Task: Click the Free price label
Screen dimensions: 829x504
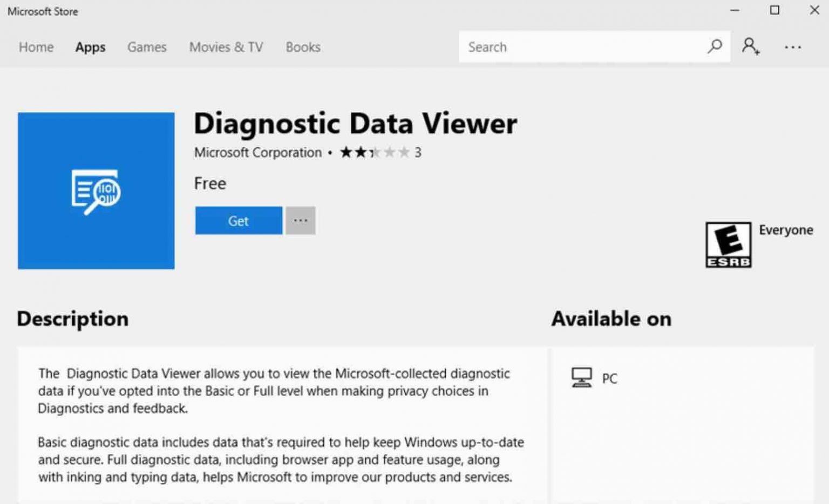Action: [210, 183]
